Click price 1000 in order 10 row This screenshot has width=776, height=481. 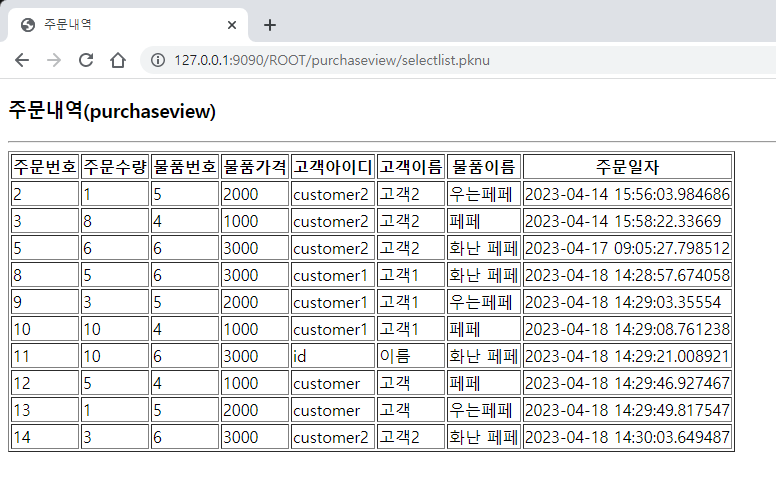point(255,329)
